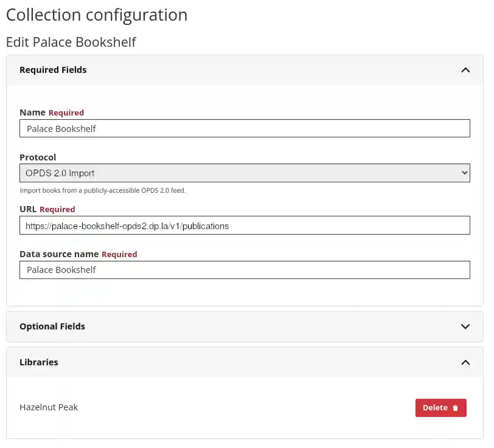The image size is (494, 448).
Task: Delete the Hazelnut Peak library association
Action: pos(440,407)
